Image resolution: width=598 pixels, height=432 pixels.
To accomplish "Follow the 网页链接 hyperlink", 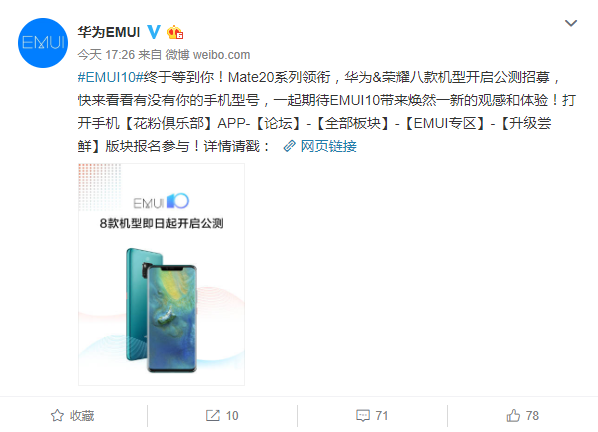I will (328, 146).
